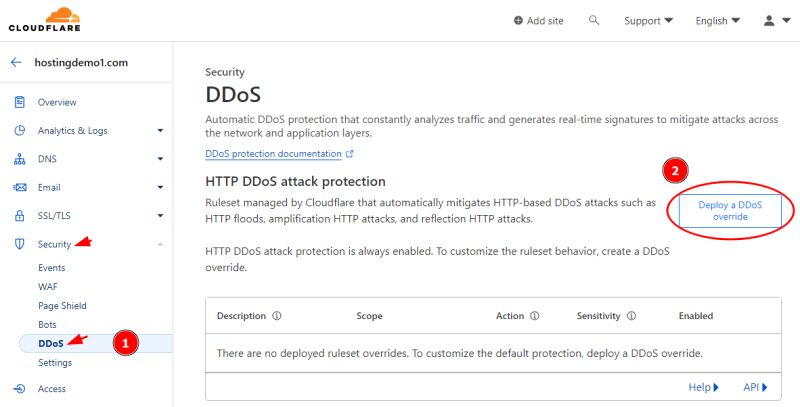Click the info icon next to Sensitivity
Viewport: 800px width, 407px height.
tap(631, 316)
